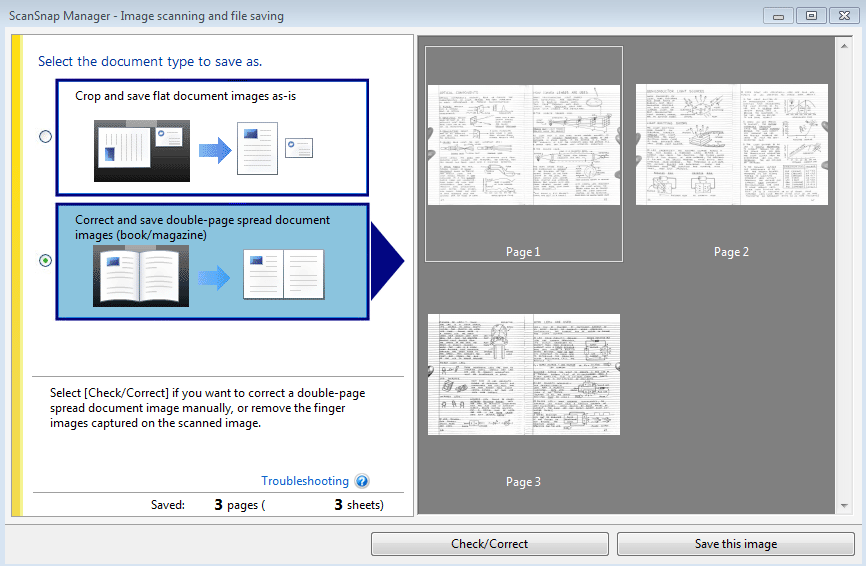Maximize the ScanSnap Manager window
Screen dimensions: 866x566
click(810, 15)
